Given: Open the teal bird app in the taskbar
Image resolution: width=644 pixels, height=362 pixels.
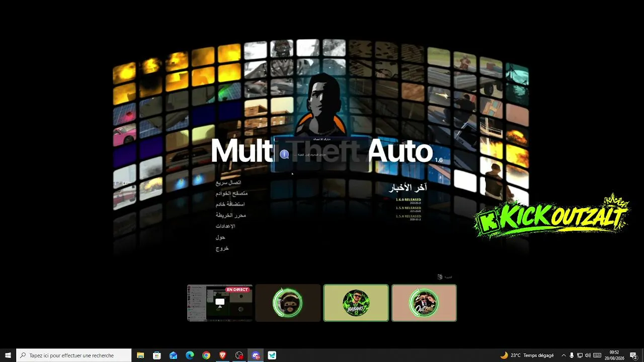Looking at the screenshot, I should click(272, 355).
